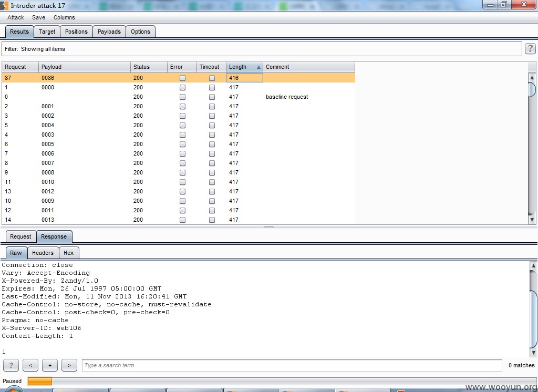Click the X-Powered-By: Zandy/1.0 header line
538x392 pixels.
point(50,281)
